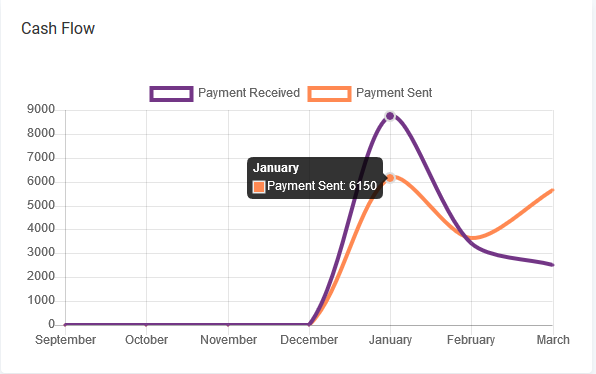Select the October axis label

tap(146, 339)
